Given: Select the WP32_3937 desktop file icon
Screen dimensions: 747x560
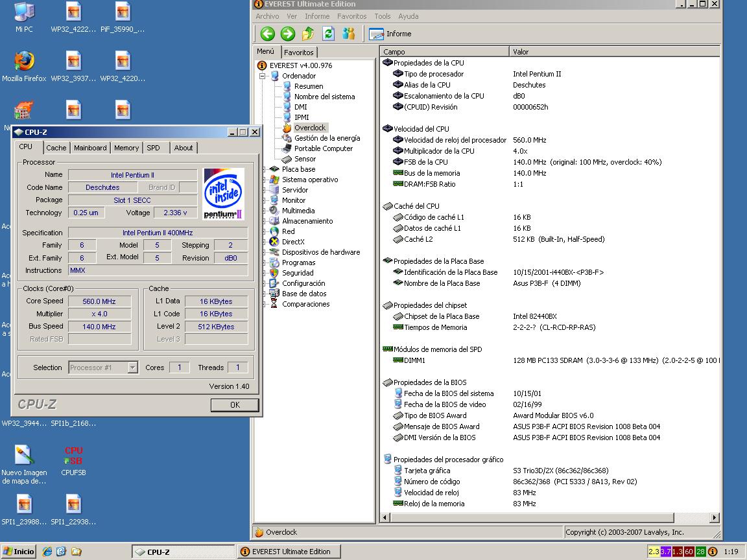Looking at the screenshot, I should click(73, 66).
